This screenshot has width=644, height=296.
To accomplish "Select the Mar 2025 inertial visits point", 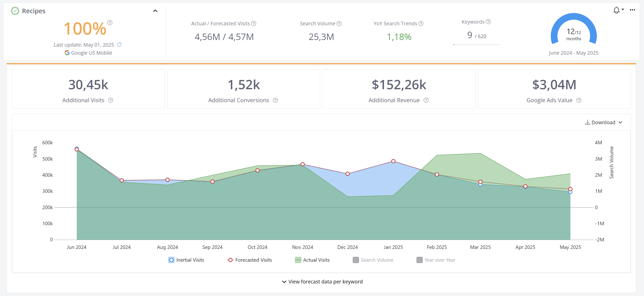I will point(480,184).
